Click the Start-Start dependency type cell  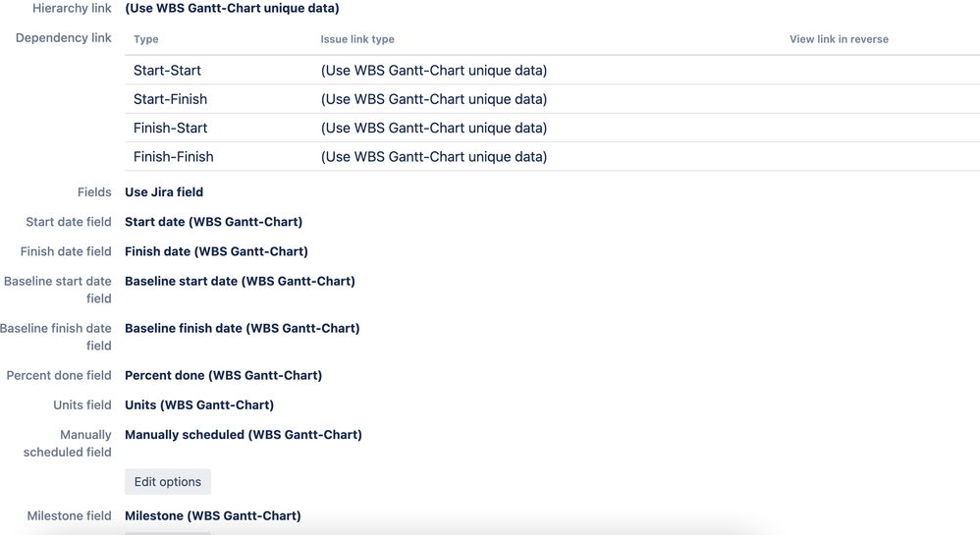167,70
